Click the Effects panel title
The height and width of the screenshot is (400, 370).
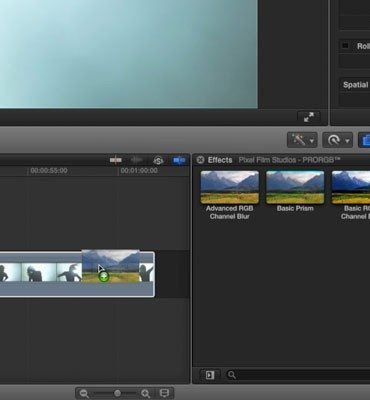(220, 160)
